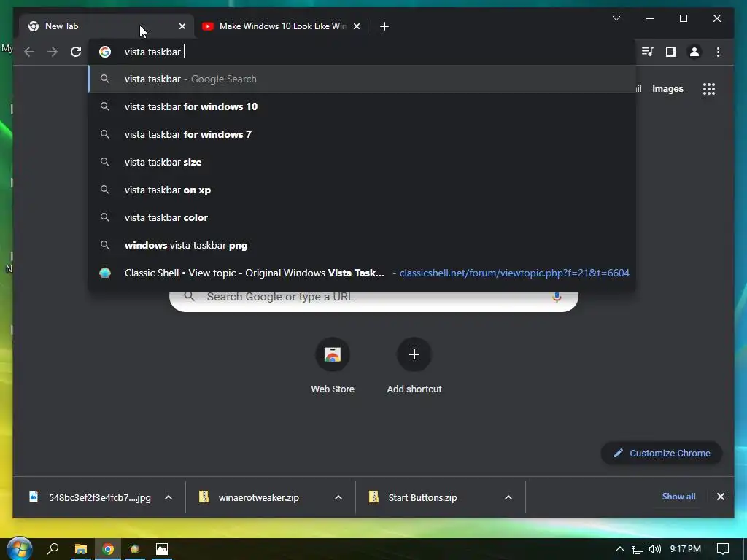Open the media controls icon in Chrome toolbar

pos(647,52)
